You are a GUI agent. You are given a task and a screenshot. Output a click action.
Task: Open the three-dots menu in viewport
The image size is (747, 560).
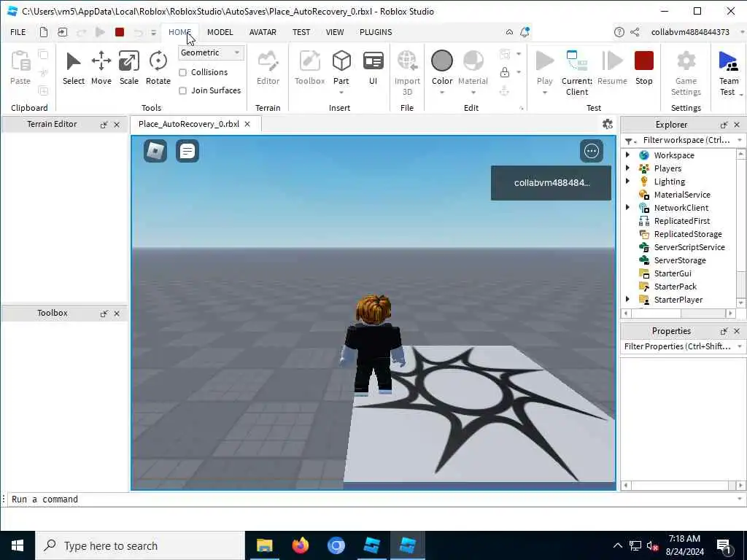(591, 151)
